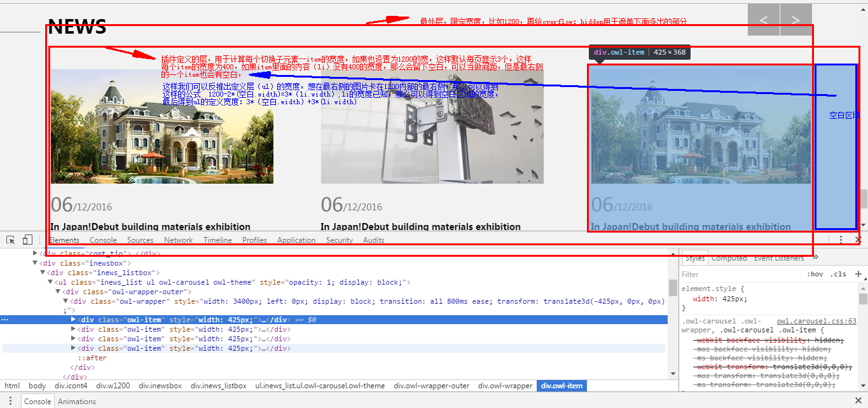This screenshot has height=408, width=868.
Task: Select div.owl-item breadcrumb
Action: click(562, 386)
